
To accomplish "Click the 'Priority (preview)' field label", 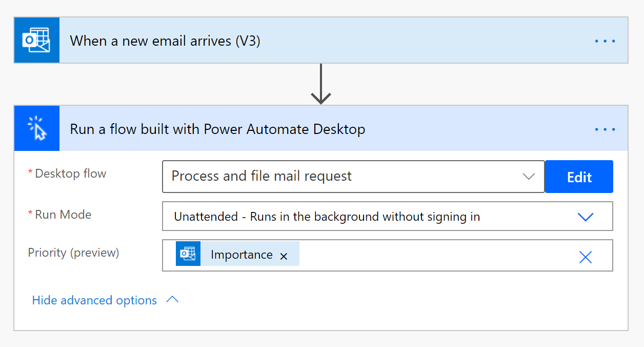I will point(73,253).
